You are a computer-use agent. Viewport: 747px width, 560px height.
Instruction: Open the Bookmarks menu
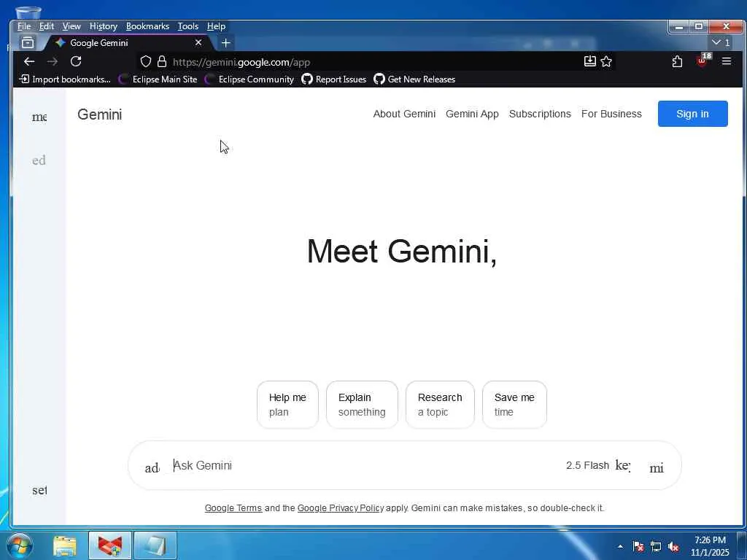(147, 26)
